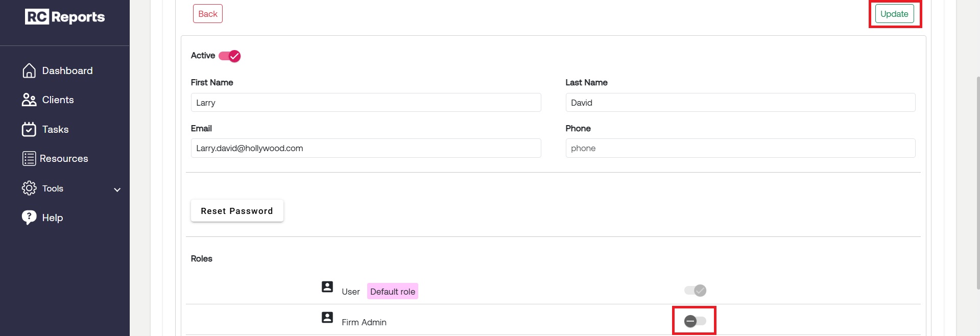Click the Active label text
Image resolution: width=980 pixels, height=336 pixels.
pyautogui.click(x=203, y=55)
